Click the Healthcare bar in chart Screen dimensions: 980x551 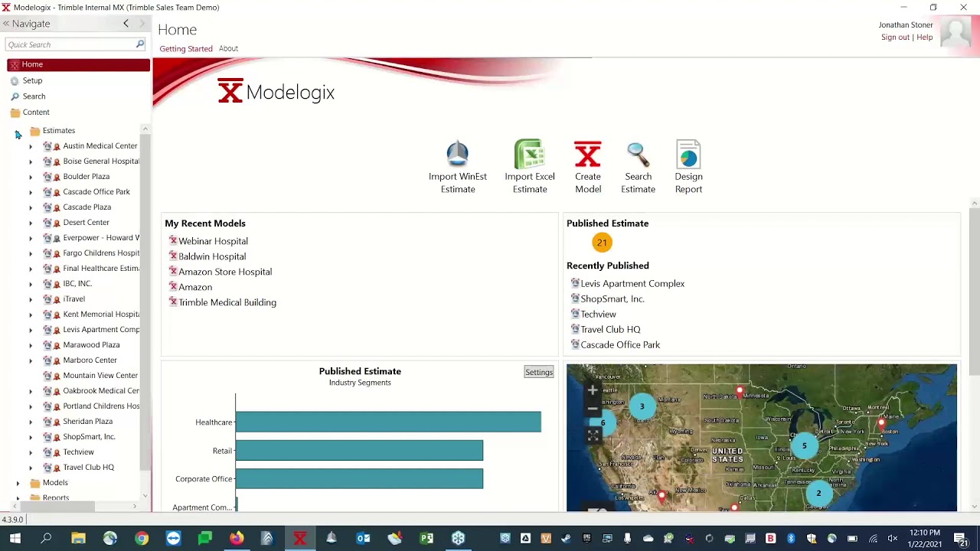coord(388,422)
